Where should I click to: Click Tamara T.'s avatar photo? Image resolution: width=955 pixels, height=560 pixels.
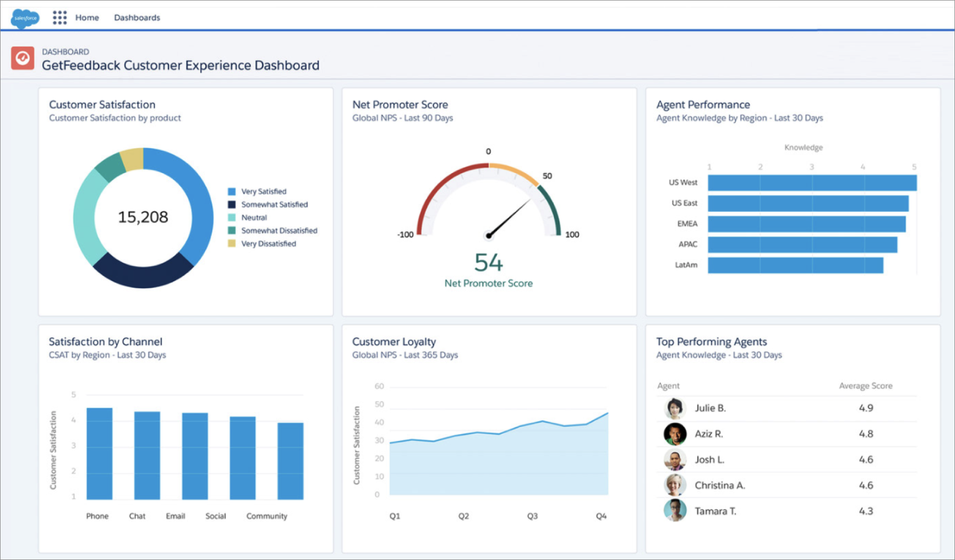tap(675, 511)
